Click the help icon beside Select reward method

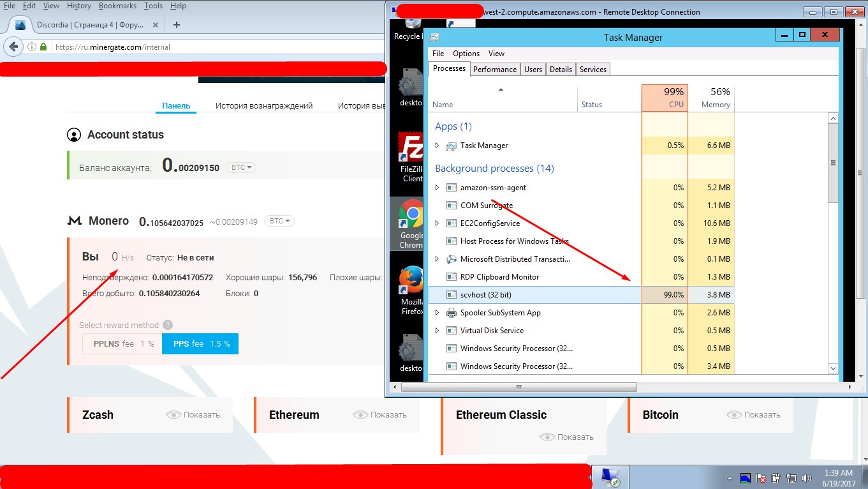[168, 325]
